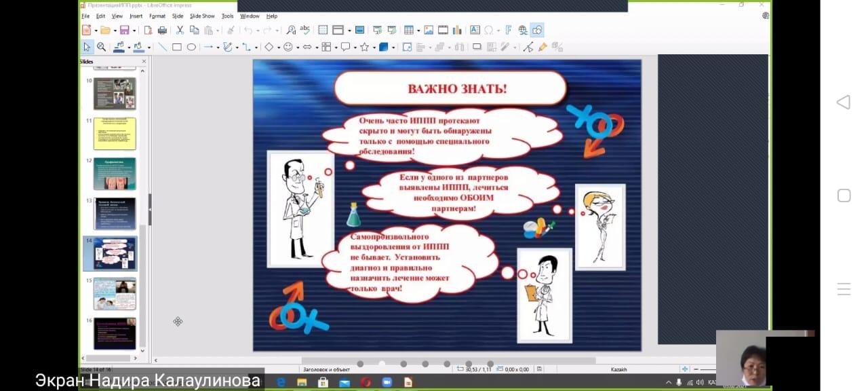Click the Print icon in toolbar
This screenshot has height=391, width=868.
pyautogui.click(x=162, y=30)
